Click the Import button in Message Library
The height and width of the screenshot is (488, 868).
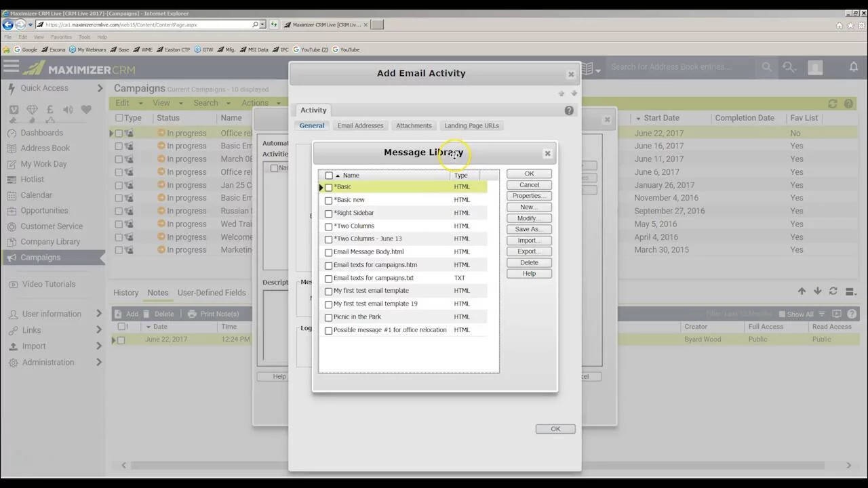529,241
